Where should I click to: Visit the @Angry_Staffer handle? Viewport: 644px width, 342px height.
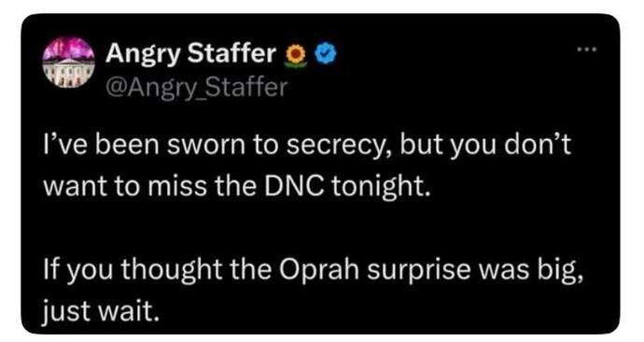(x=197, y=88)
